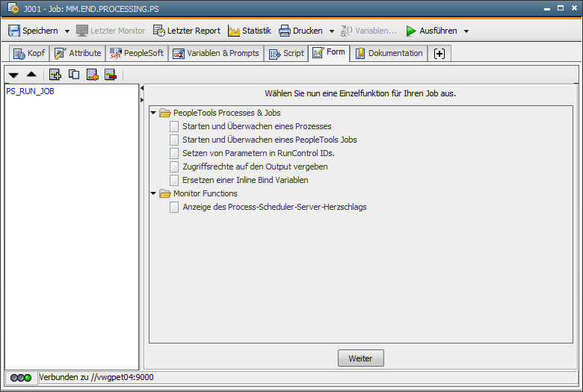Click the Drucken printer icon
This screenshot has height=392, width=583.
click(285, 31)
